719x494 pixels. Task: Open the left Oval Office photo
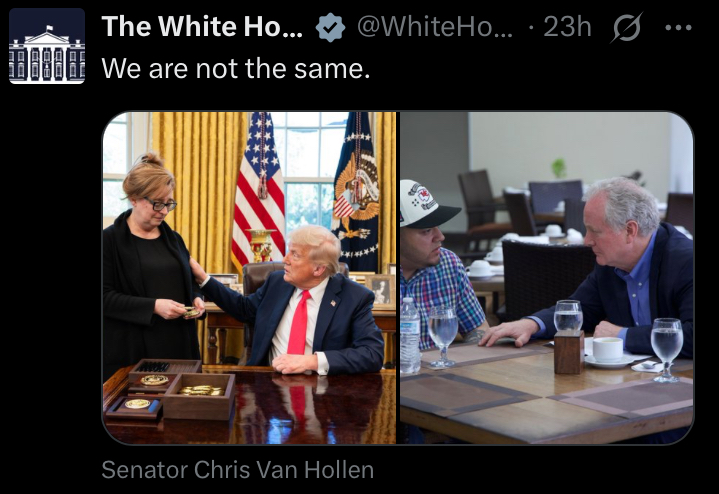tap(249, 278)
